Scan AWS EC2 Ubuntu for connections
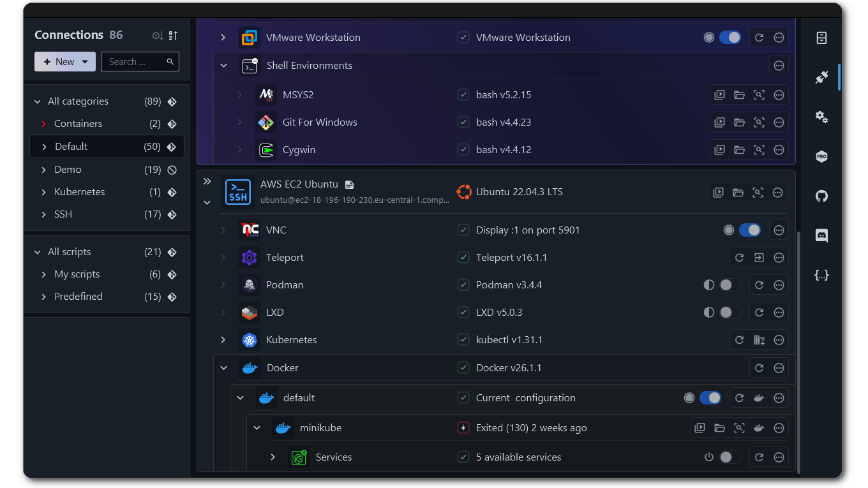 (758, 192)
